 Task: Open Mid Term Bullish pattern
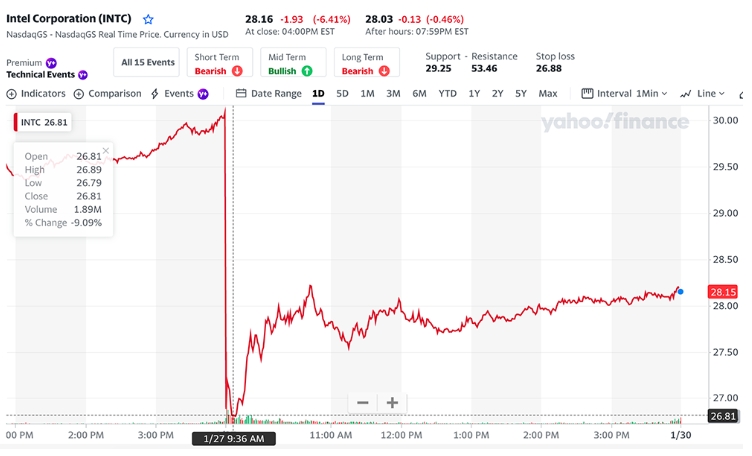[x=292, y=64]
